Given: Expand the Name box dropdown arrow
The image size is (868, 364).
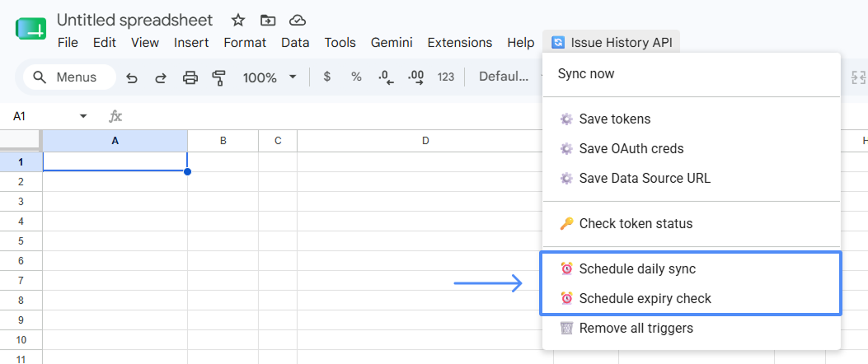Looking at the screenshot, I should (x=83, y=116).
